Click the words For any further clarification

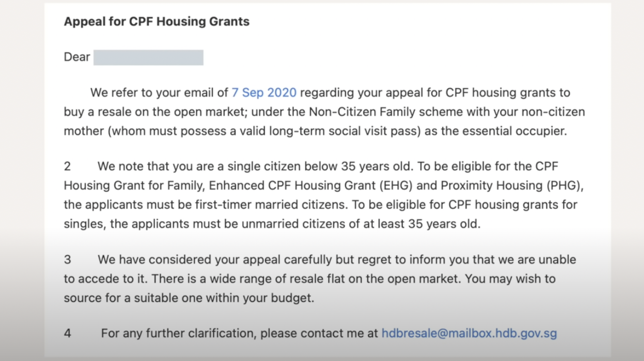pos(178,334)
